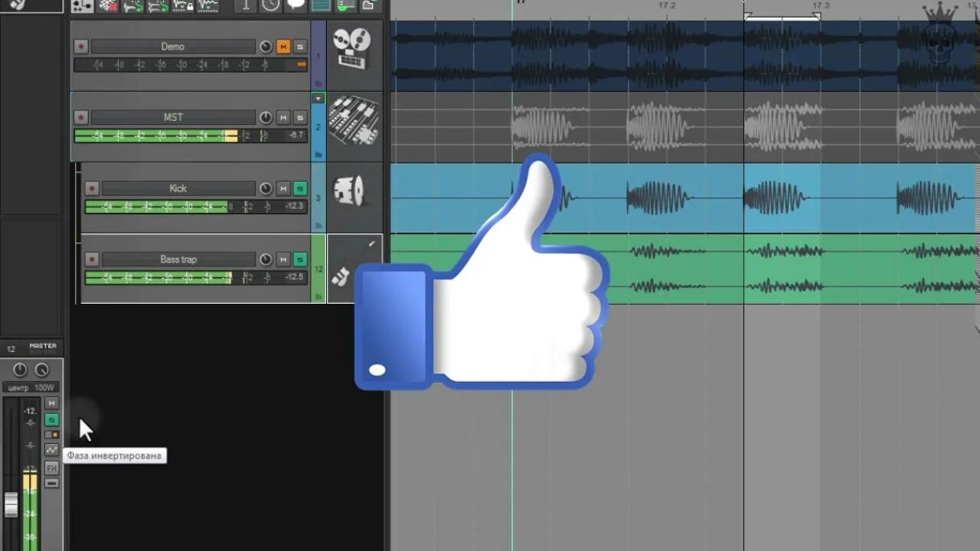Click the Demo track volume meter
Screen dimensions: 980x551
pos(191,65)
